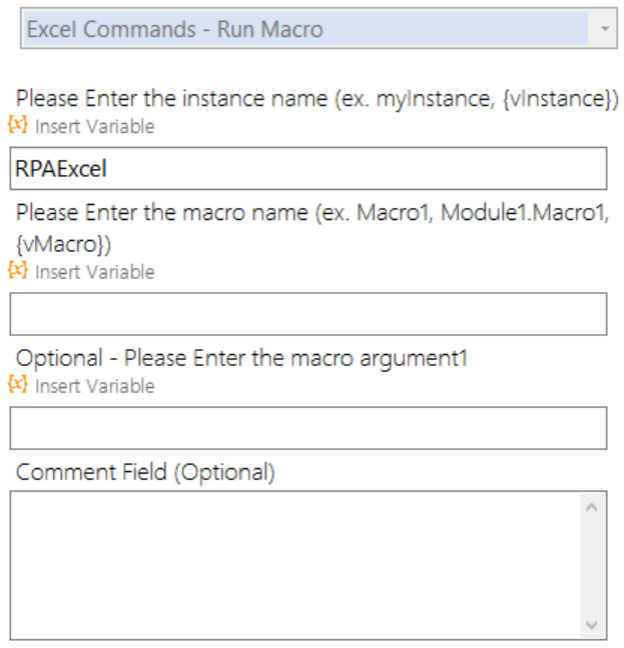Click inside the Comment Field text area
The width and height of the screenshot is (624, 648).
click(x=295, y=563)
